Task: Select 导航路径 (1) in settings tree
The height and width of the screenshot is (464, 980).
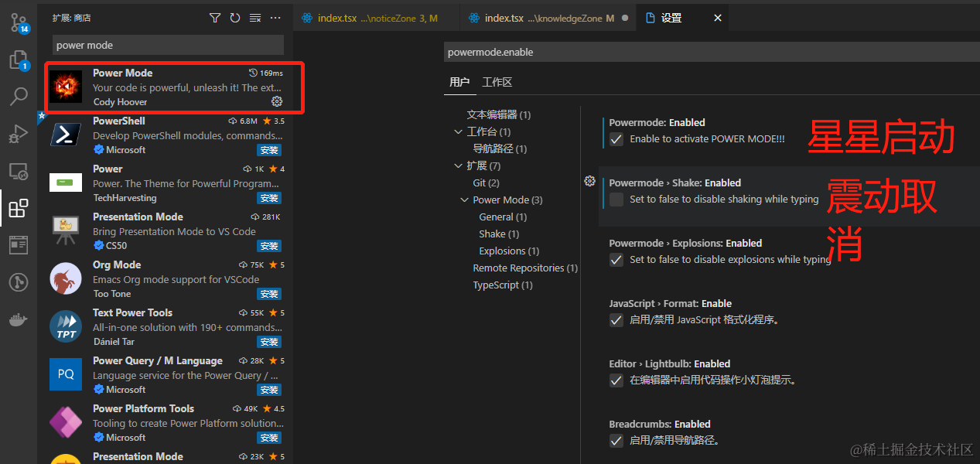Action: tap(500, 148)
